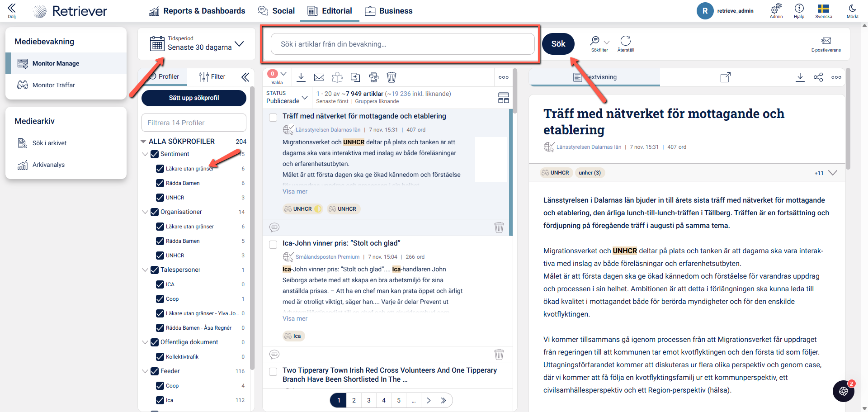This screenshot has width=868, height=412.
Task: Go to the Business section
Action: 389,11
